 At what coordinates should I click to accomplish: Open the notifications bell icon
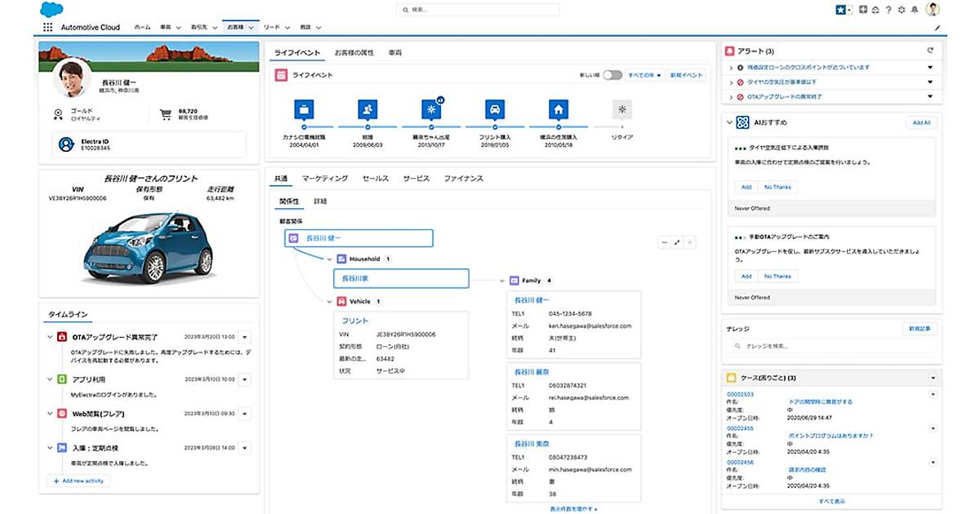tap(914, 10)
